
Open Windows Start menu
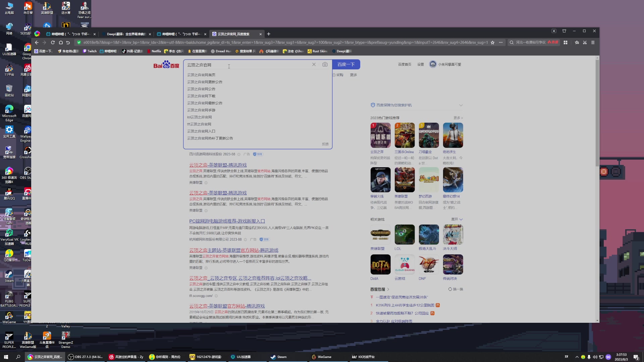6,357
